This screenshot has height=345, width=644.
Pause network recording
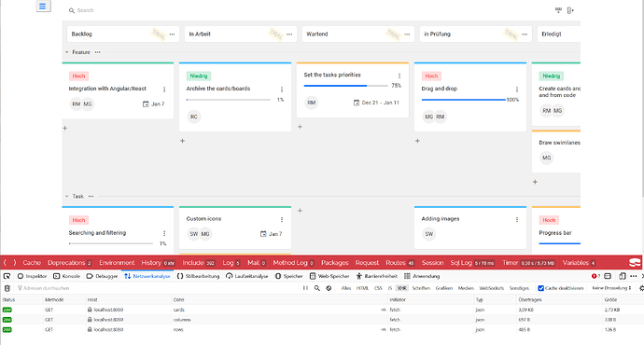point(305,288)
